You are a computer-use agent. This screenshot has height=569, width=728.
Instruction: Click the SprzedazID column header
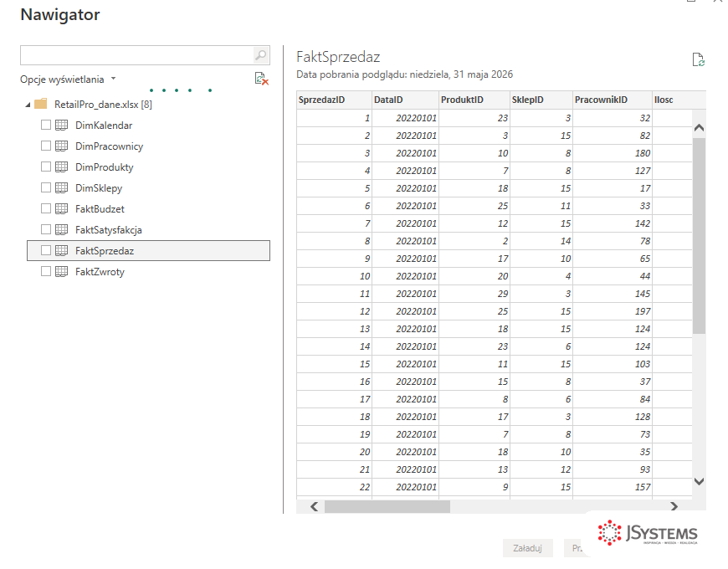334,100
